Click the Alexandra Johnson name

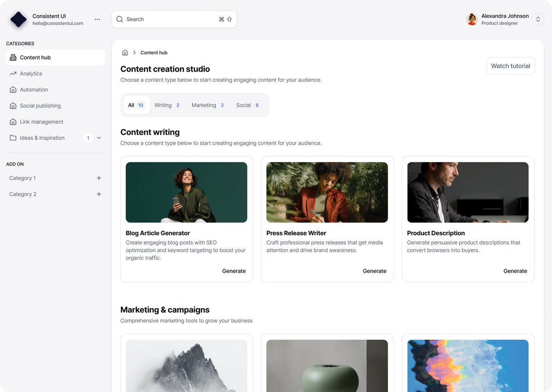click(x=505, y=16)
